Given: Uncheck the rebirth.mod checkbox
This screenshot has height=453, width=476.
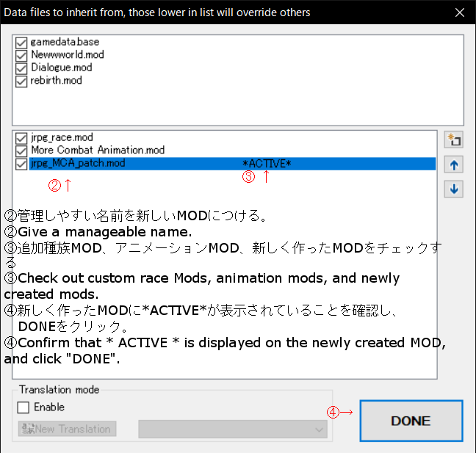Looking at the screenshot, I should 21,81.
